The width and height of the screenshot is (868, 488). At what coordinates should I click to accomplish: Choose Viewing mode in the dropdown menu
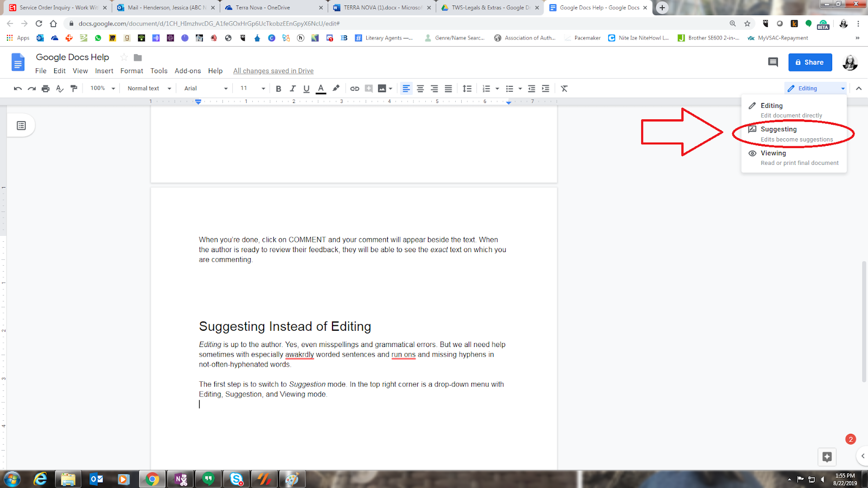(x=794, y=158)
